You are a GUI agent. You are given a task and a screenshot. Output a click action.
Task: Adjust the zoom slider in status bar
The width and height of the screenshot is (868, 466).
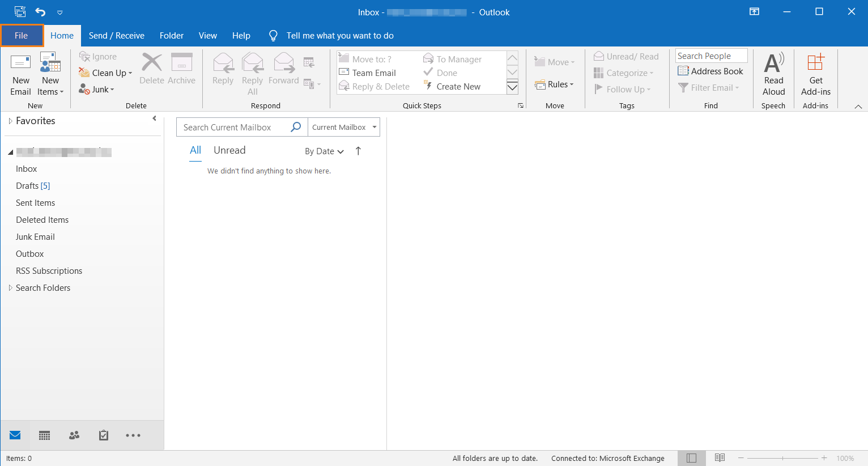(782, 458)
